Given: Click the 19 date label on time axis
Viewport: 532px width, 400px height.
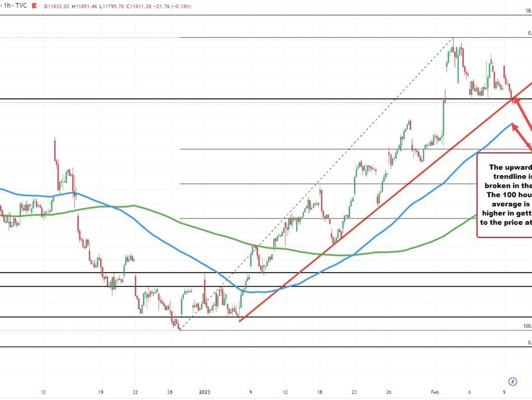Looking at the screenshot, I should 101,392.
